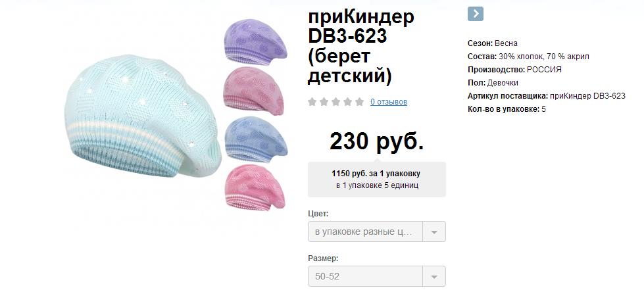View the blue beret thumbnail
Screen dimensions: 644x290
257,139
